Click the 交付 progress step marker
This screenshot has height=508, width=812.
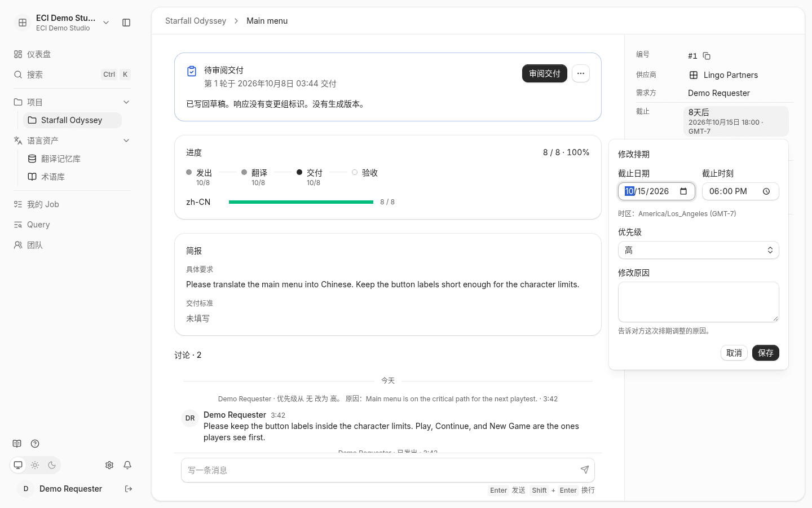pos(299,172)
